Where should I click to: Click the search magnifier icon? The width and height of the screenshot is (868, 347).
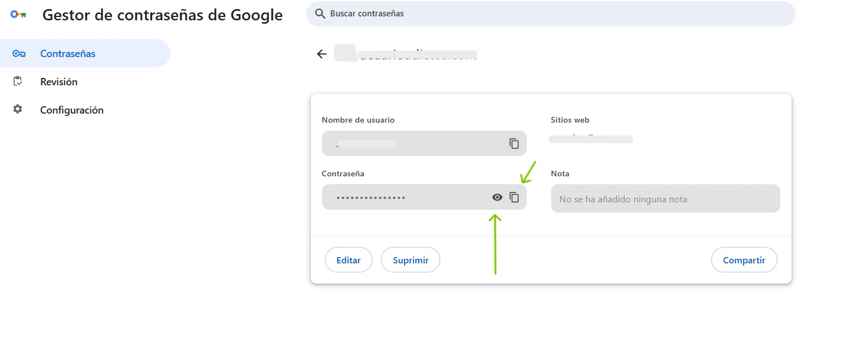pyautogui.click(x=320, y=14)
